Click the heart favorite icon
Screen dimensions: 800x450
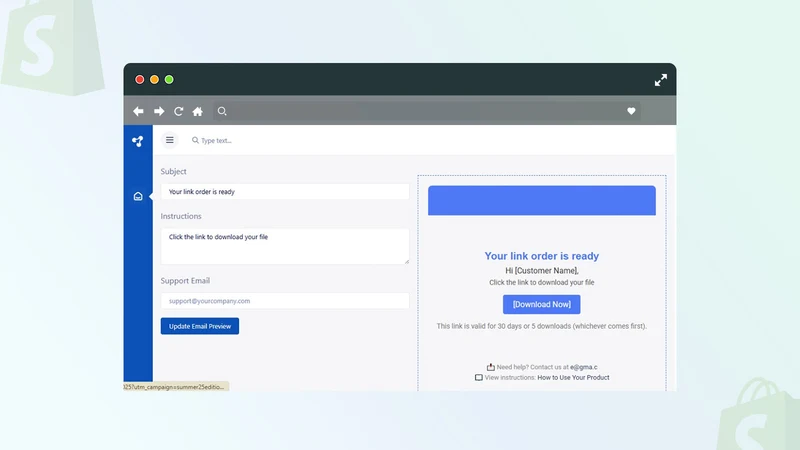click(x=631, y=111)
